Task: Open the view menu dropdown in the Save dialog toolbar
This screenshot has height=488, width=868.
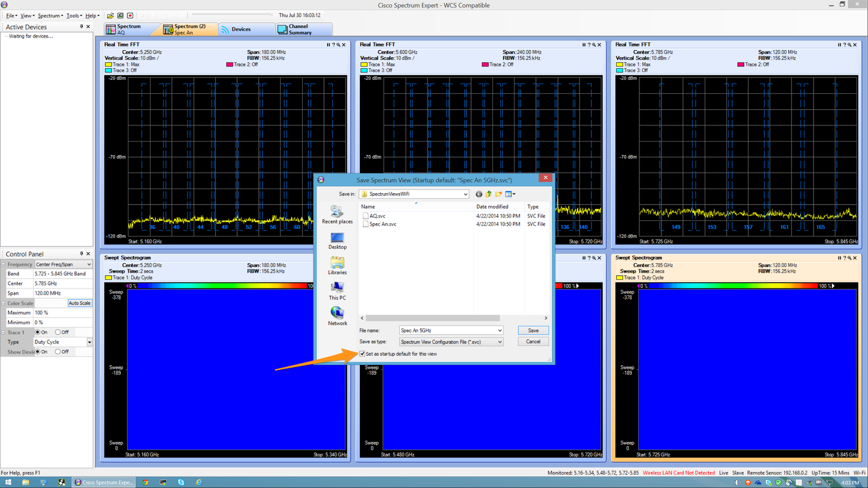Action: click(510, 194)
